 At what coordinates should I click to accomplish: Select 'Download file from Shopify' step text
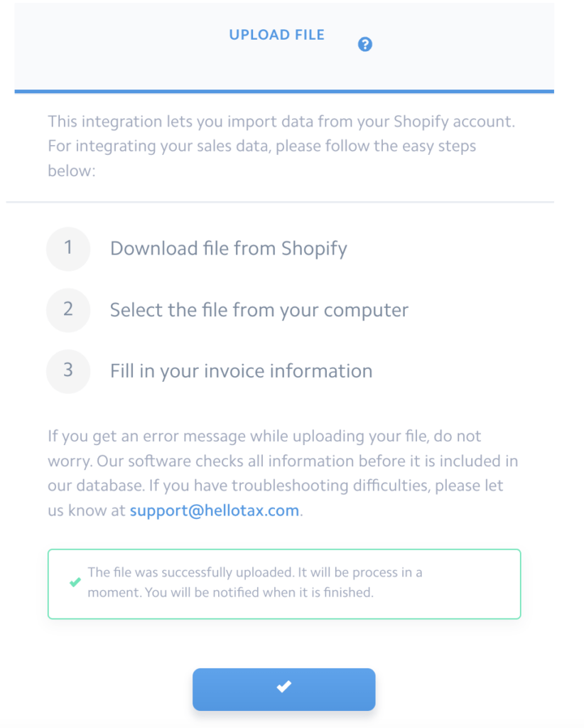pyautogui.click(x=229, y=249)
